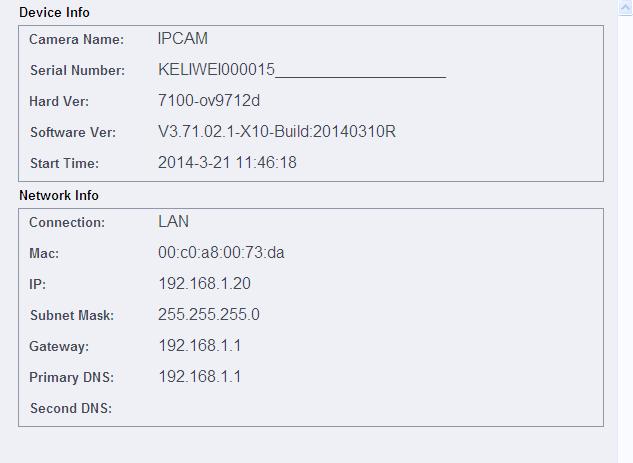The width and height of the screenshot is (633, 463).
Task: Click the Subnet Mask label
Action: (x=72, y=315)
